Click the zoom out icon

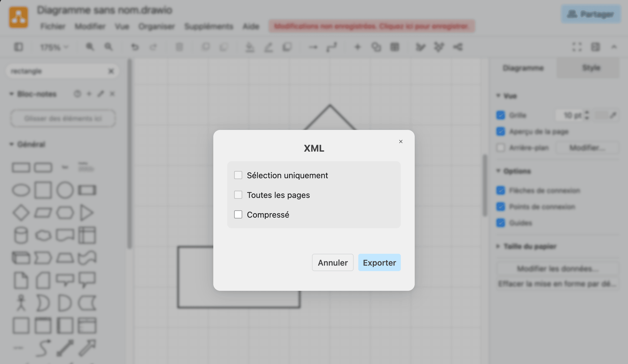[109, 47]
